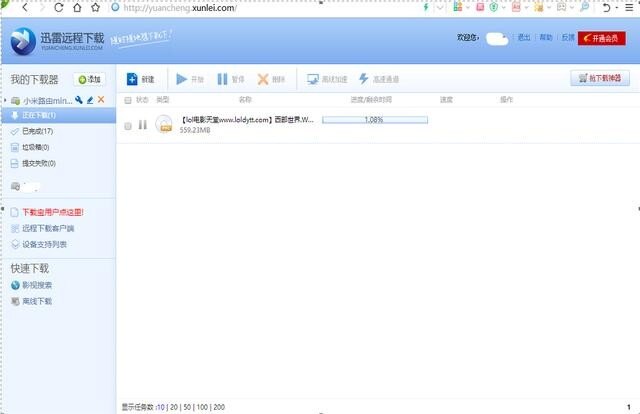Image resolution: width=640 pixels, height=414 pixels.
Task: Click the 删除 delete toolbar icon
Action: point(263,78)
